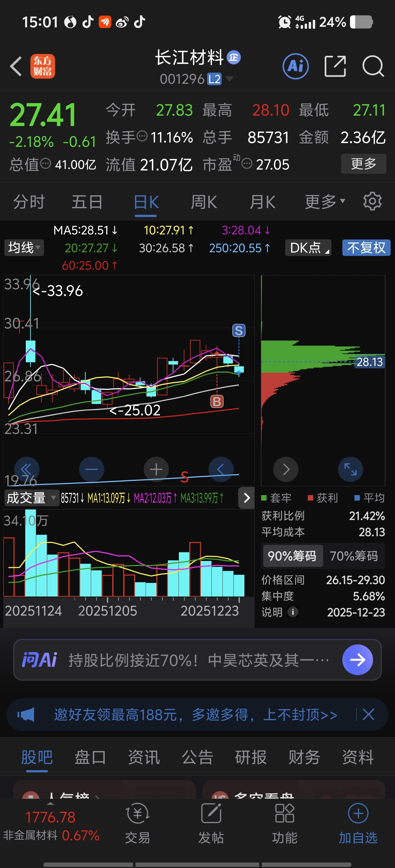The width and height of the screenshot is (395, 868).
Task: Switch to 月K tab
Action: click(263, 201)
